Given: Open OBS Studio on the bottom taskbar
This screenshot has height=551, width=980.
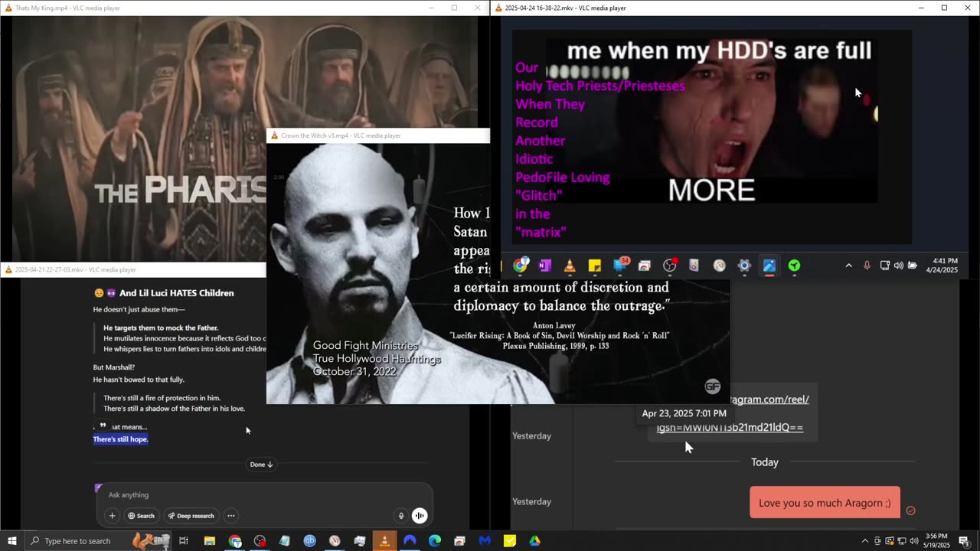Looking at the screenshot, I should point(260,541).
